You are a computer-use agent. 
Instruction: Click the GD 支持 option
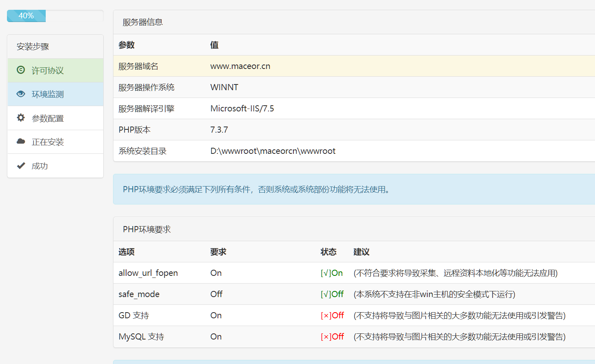[134, 315]
